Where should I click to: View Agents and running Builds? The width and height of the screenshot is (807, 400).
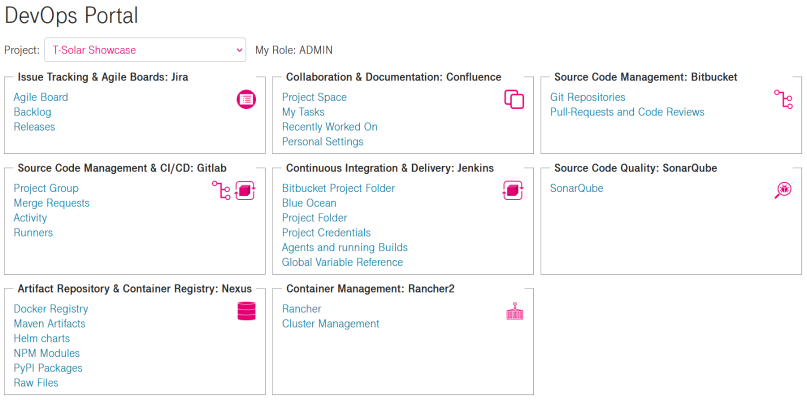tap(345, 248)
